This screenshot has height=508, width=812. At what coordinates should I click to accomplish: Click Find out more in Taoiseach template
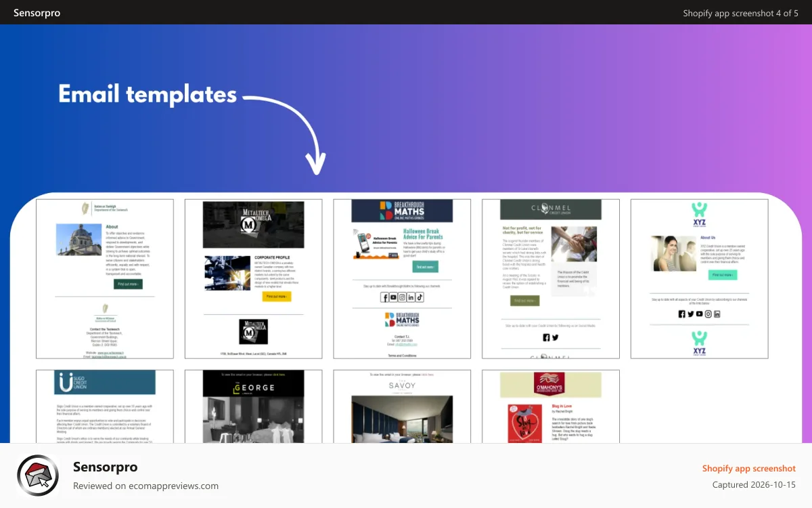click(x=128, y=284)
